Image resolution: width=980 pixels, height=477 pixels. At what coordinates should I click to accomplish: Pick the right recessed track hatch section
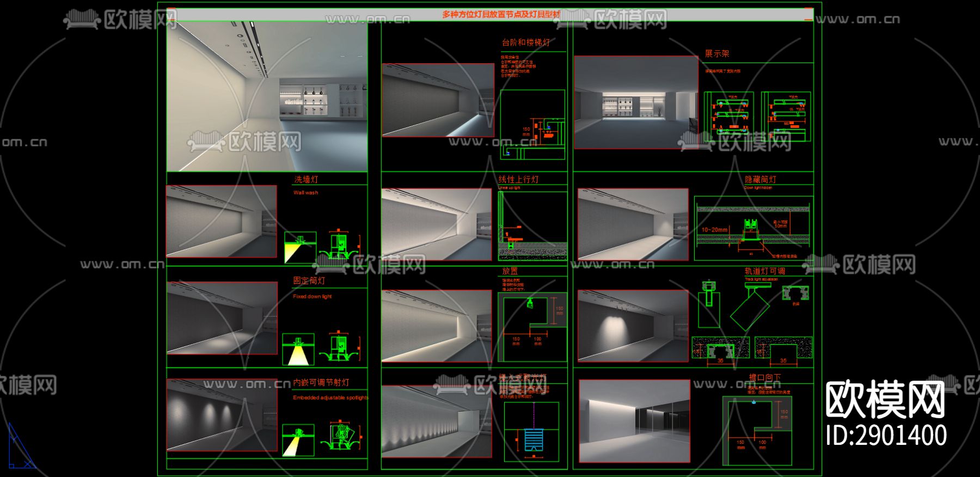783,348
